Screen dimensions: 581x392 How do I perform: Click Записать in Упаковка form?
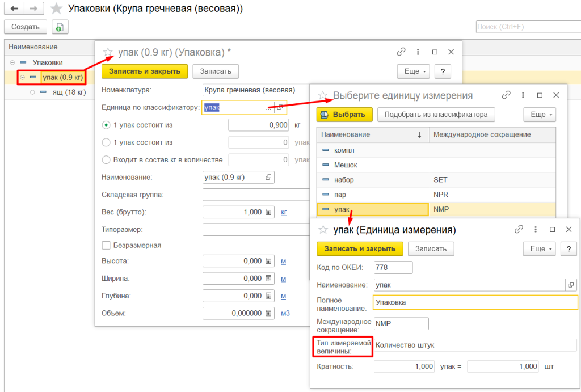(x=216, y=71)
